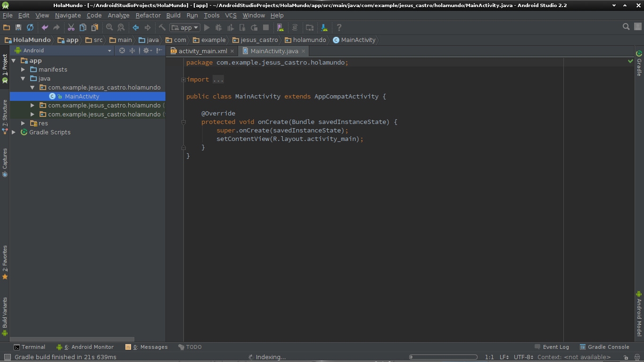Image resolution: width=644 pixels, height=362 pixels.
Task: Close the MainActivity.java tab
Action: pos(303,51)
